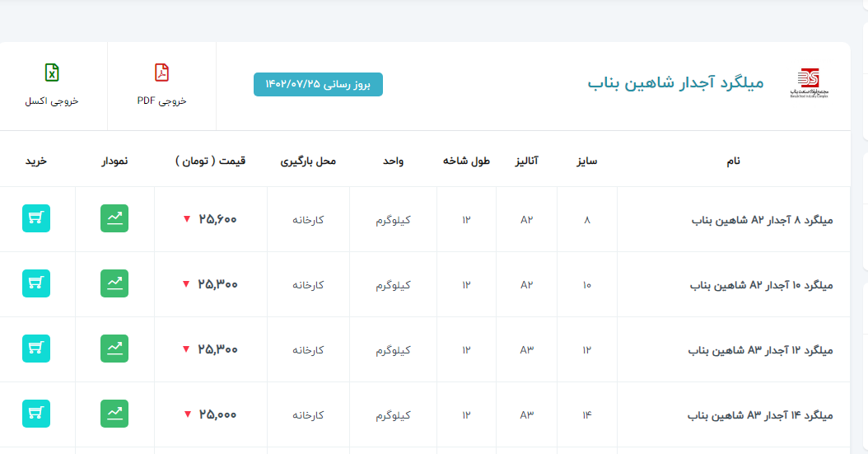Click the update date badge ۱۴۰۲/۰۷/۲۵
Screen dimensions: 868x454
click(x=318, y=84)
